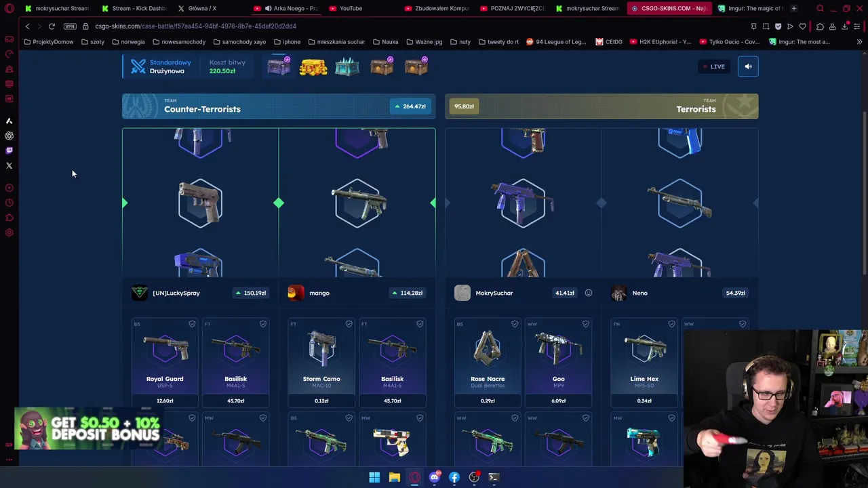The height and width of the screenshot is (488, 868).
Task: Open File Explorer from the taskbar
Action: [394, 477]
